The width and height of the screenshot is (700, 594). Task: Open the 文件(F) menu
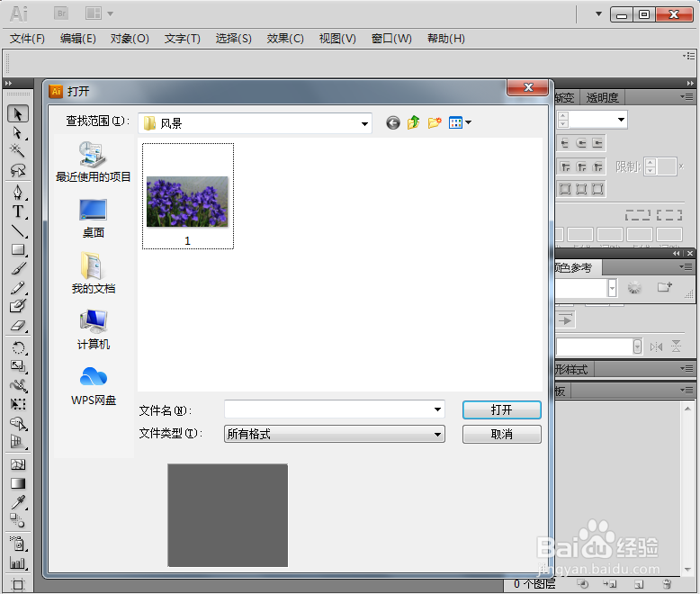pyautogui.click(x=27, y=39)
